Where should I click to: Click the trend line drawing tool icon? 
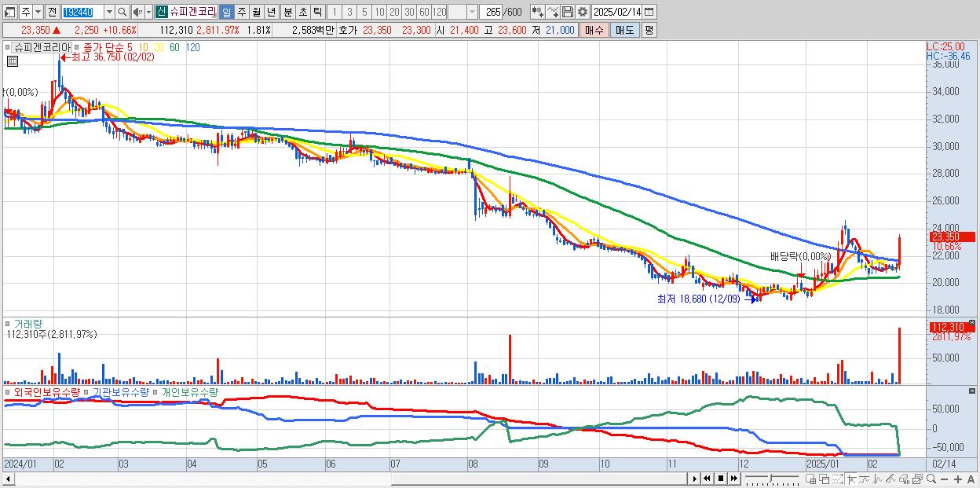[x=865, y=479]
